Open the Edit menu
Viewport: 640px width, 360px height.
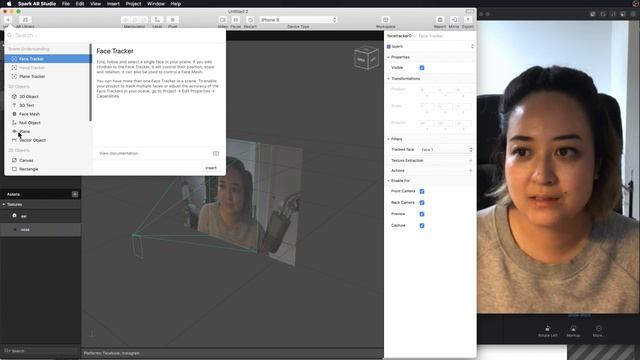80,4
